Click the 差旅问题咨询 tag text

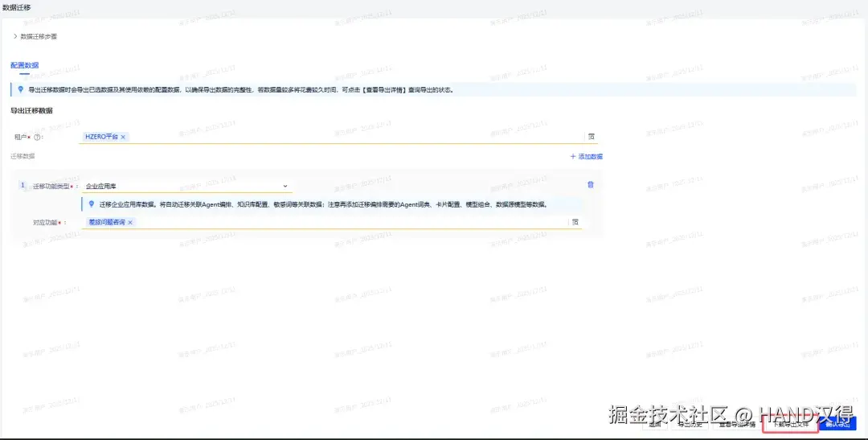coord(107,222)
